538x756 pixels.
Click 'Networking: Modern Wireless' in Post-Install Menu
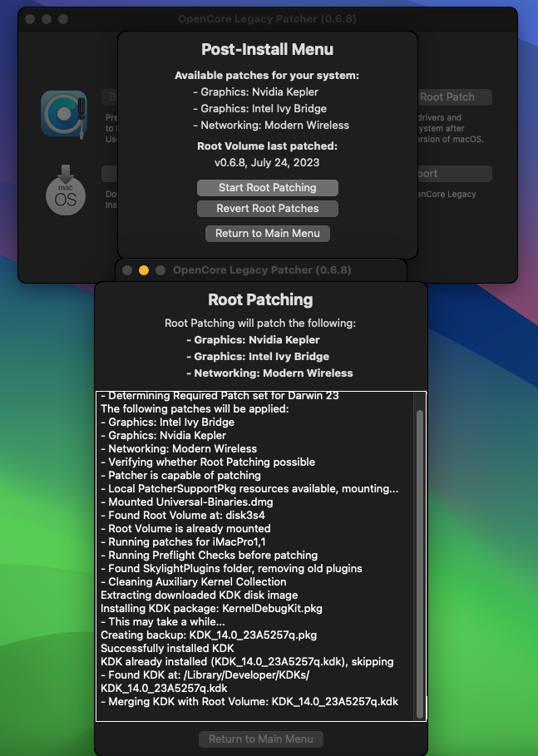[x=271, y=125]
